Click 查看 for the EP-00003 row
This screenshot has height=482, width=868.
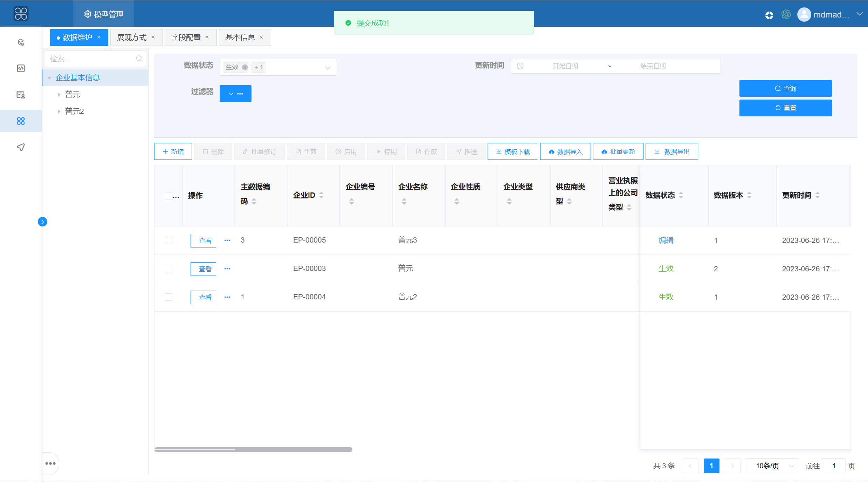pos(203,269)
